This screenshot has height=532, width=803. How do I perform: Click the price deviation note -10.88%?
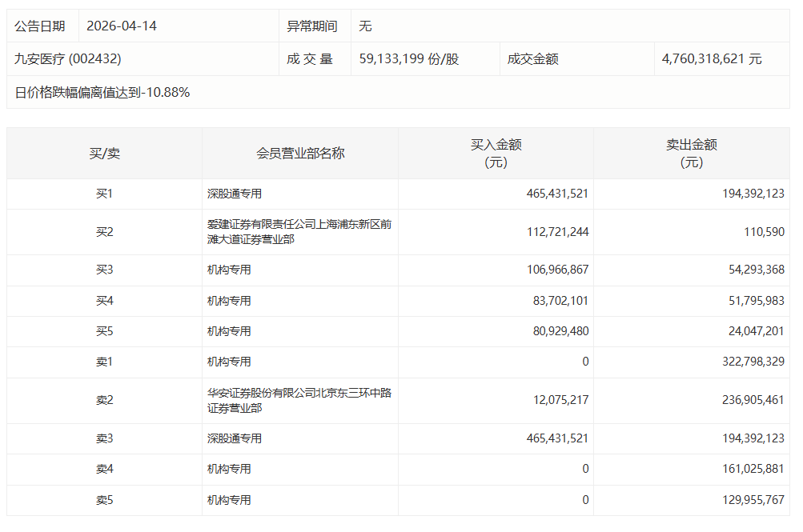(x=102, y=92)
